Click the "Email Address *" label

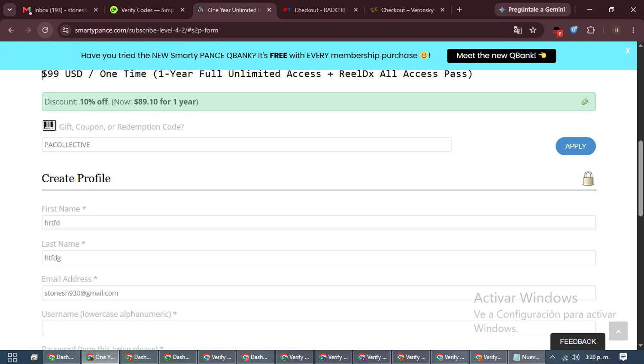click(x=70, y=279)
